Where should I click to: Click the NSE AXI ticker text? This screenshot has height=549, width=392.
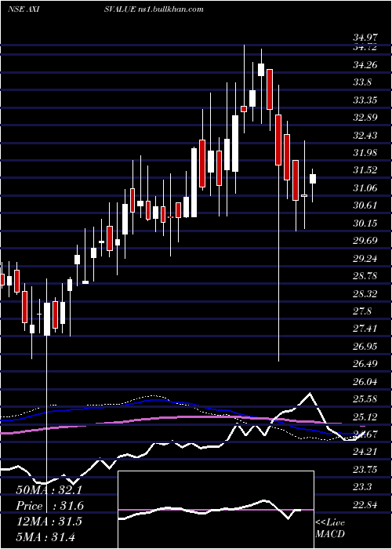tap(23, 9)
